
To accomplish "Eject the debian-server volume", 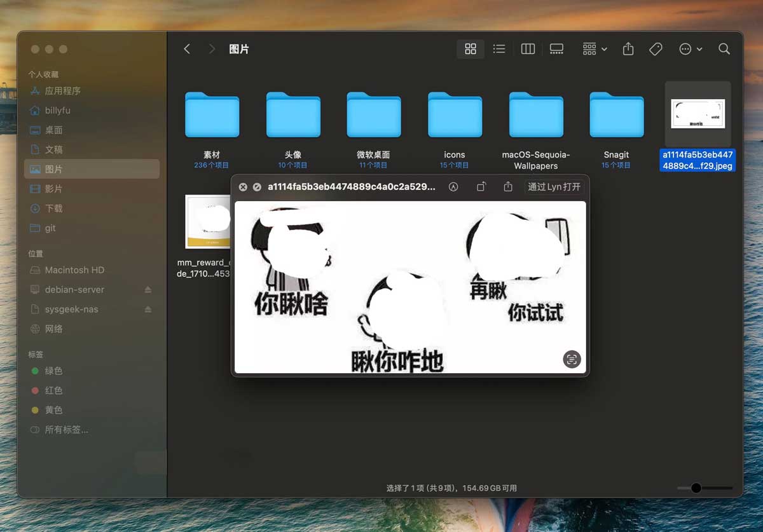I will [148, 290].
